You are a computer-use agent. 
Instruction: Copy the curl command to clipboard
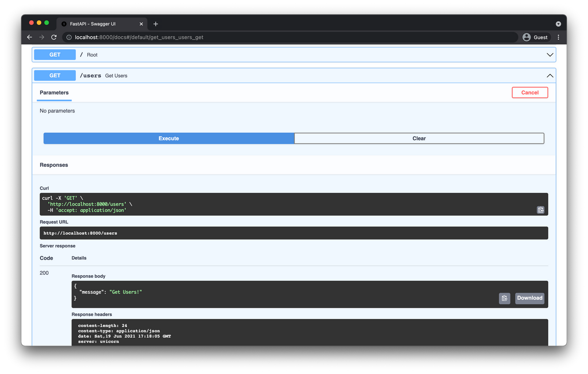point(540,210)
